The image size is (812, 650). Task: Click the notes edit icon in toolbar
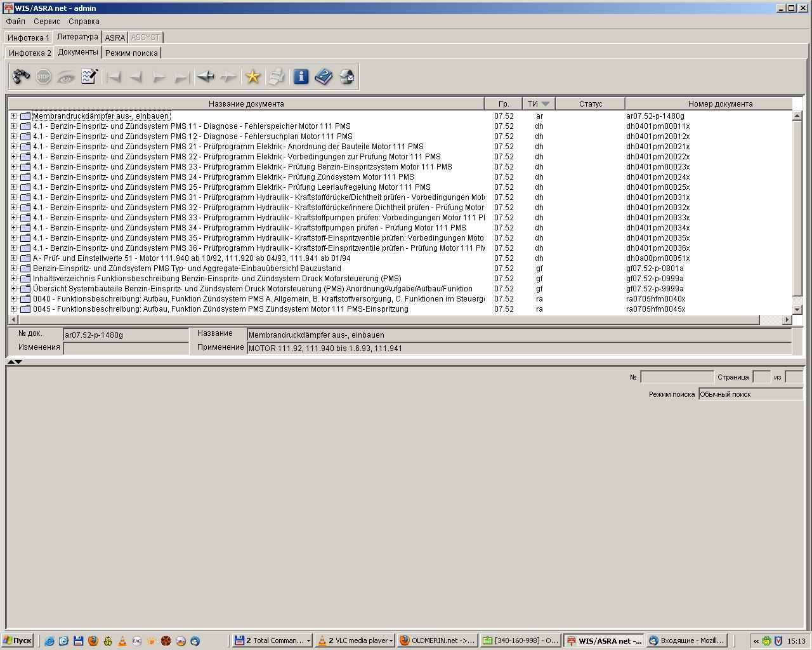coord(89,77)
